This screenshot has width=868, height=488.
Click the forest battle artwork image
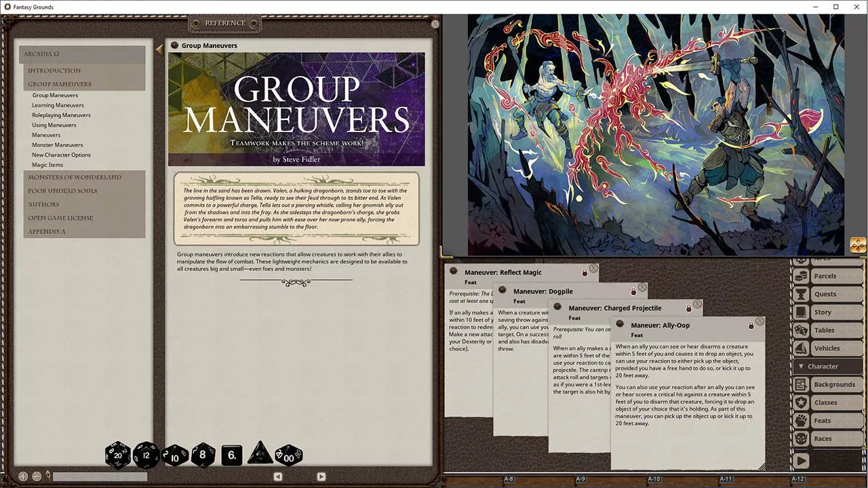656,135
